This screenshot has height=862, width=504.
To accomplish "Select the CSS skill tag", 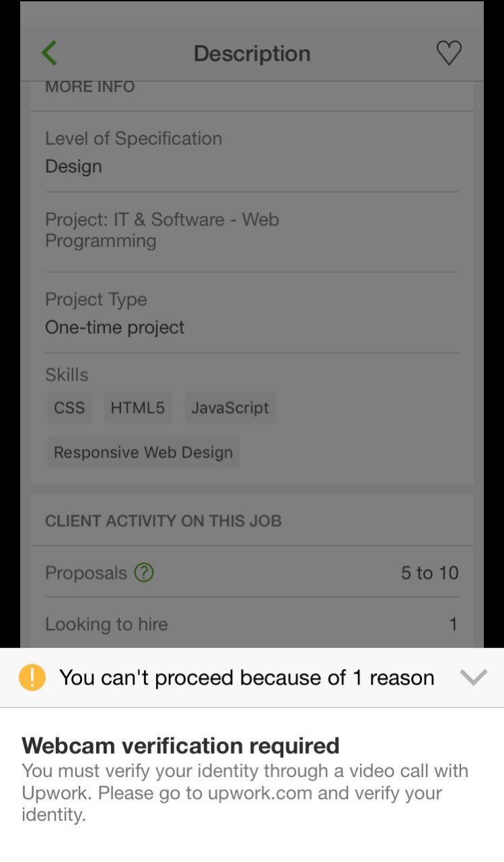I will [x=69, y=407].
